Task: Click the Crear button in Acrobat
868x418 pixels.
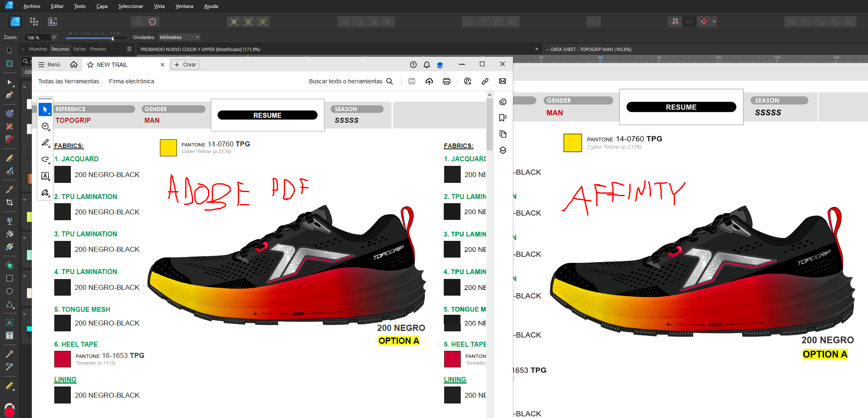Action: (185, 65)
